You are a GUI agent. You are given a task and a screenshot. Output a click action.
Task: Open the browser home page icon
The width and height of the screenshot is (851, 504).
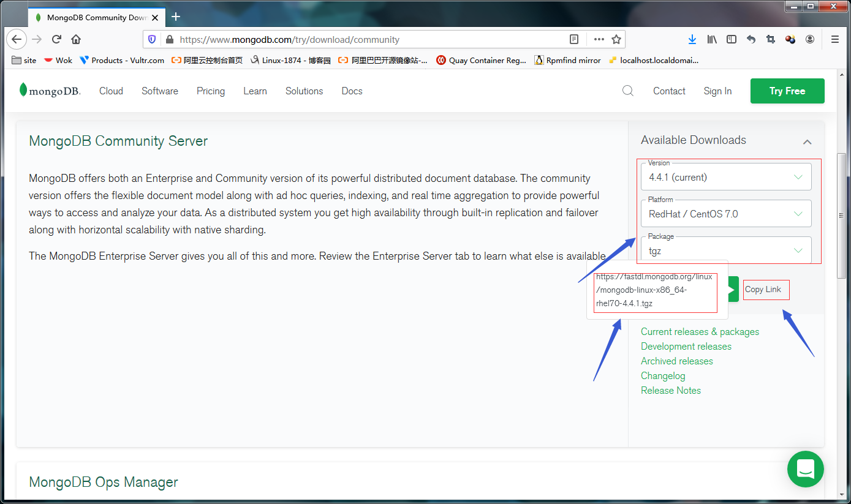76,39
